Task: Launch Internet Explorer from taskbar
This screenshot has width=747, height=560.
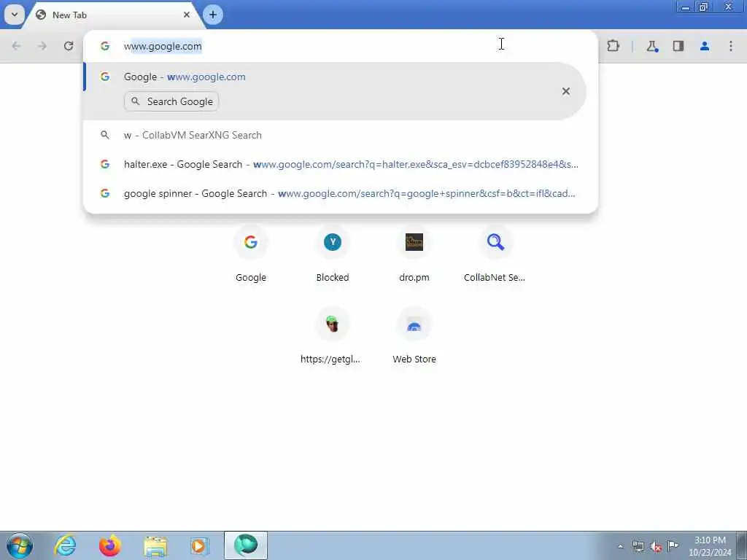Action: [x=65, y=545]
